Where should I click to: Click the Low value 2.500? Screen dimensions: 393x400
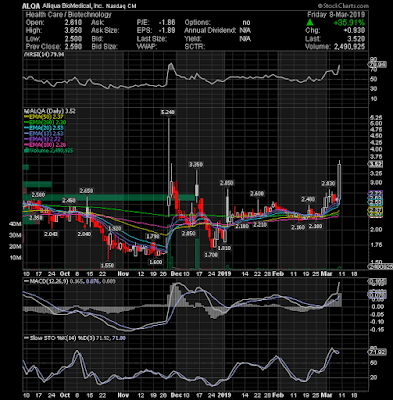coord(73,39)
